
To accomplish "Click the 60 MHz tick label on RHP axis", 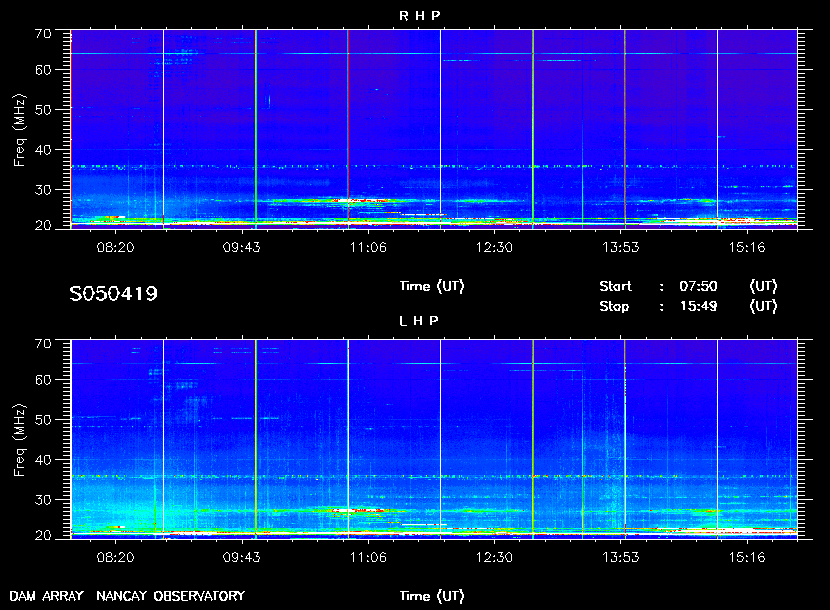I will pos(43,70).
